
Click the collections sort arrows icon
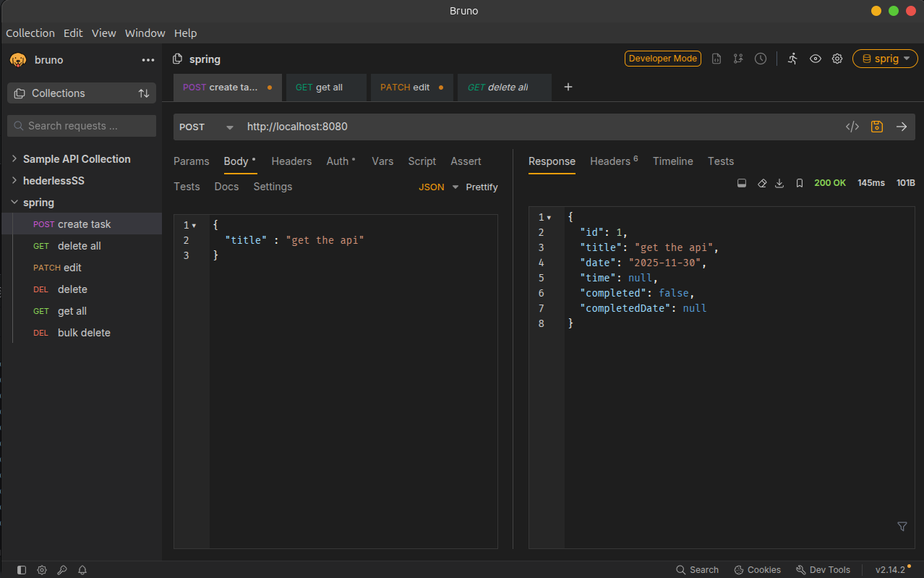(x=144, y=93)
